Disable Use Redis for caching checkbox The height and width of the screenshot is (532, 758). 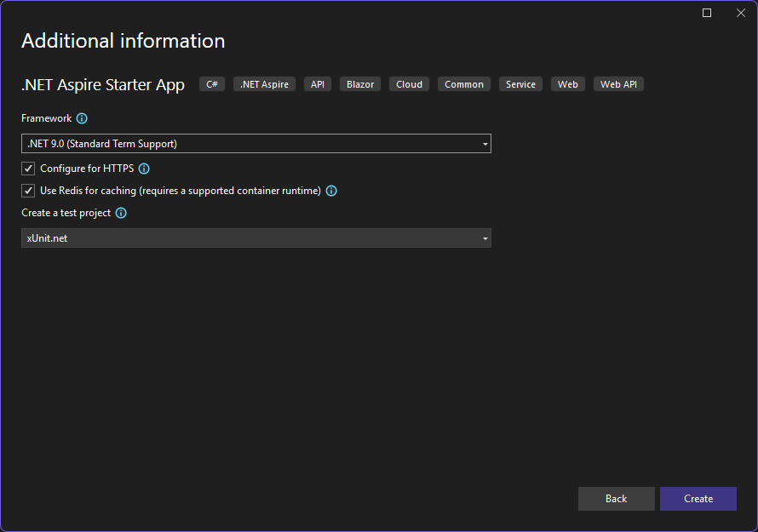[28, 191]
